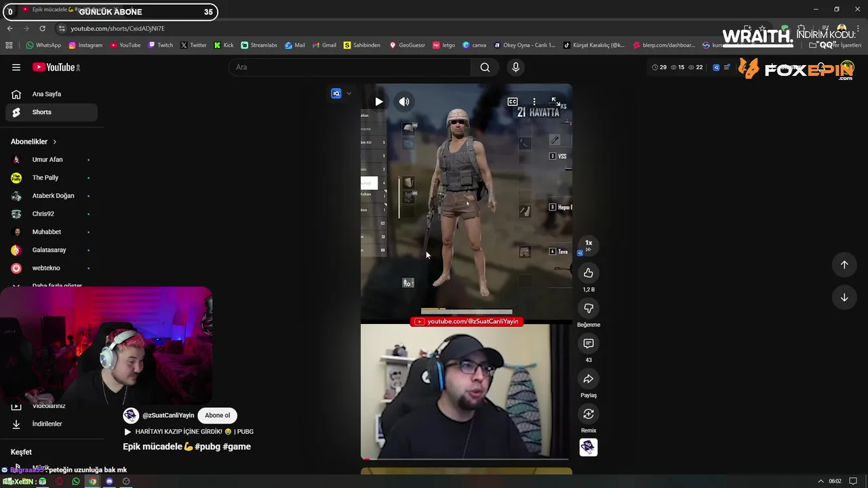Select Shorts in the sidebar
This screenshot has height=488, width=868.
tap(52, 113)
